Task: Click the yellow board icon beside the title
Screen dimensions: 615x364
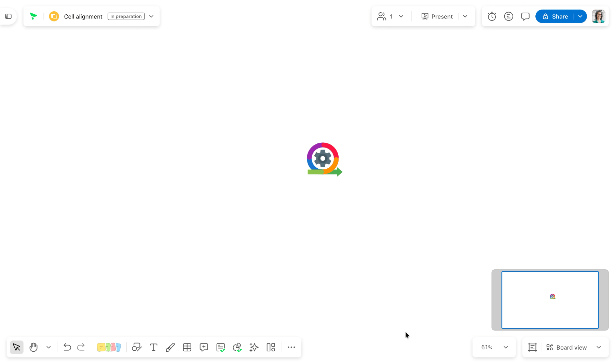Action: point(54,16)
